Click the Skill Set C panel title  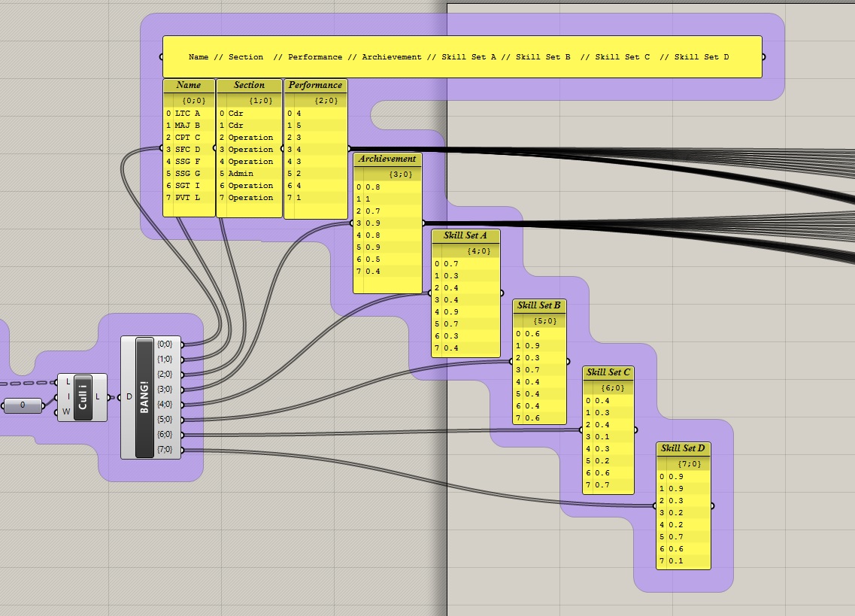click(x=608, y=372)
